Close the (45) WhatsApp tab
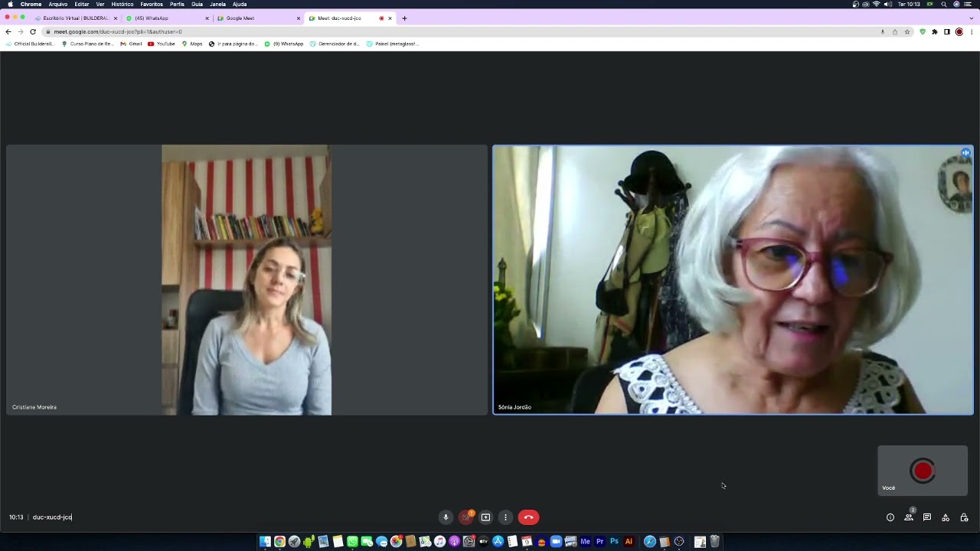 [207, 18]
